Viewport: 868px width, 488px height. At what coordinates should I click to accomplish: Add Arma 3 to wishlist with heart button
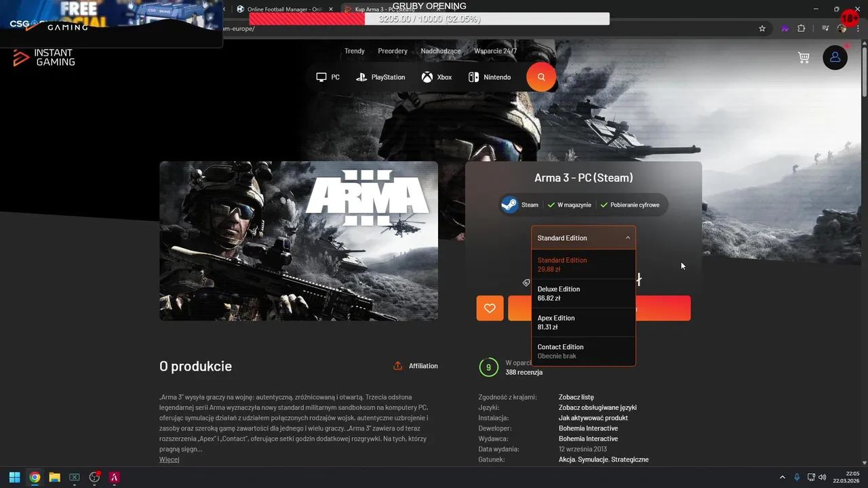(490, 308)
